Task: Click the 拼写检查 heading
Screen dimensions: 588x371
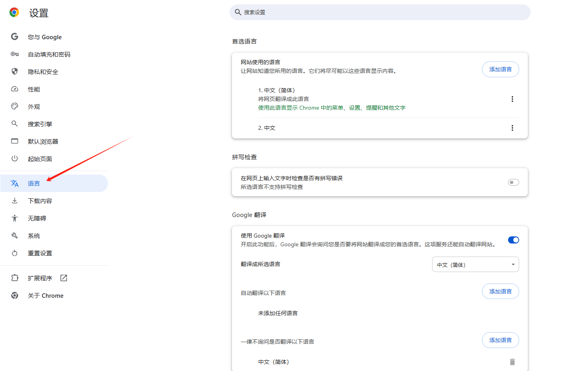Action: coord(244,157)
